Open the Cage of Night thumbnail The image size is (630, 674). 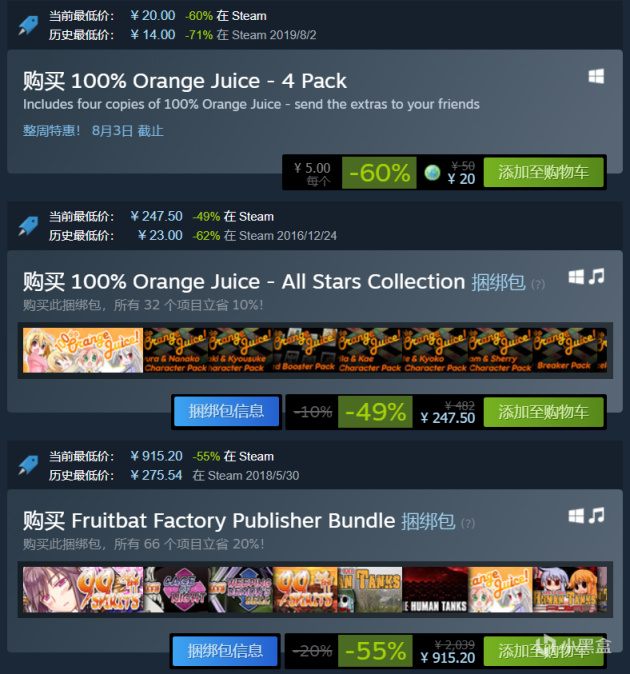176,590
